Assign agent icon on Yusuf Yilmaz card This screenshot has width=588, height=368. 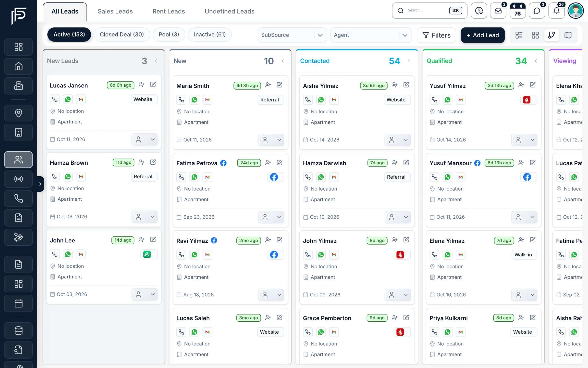click(x=521, y=85)
